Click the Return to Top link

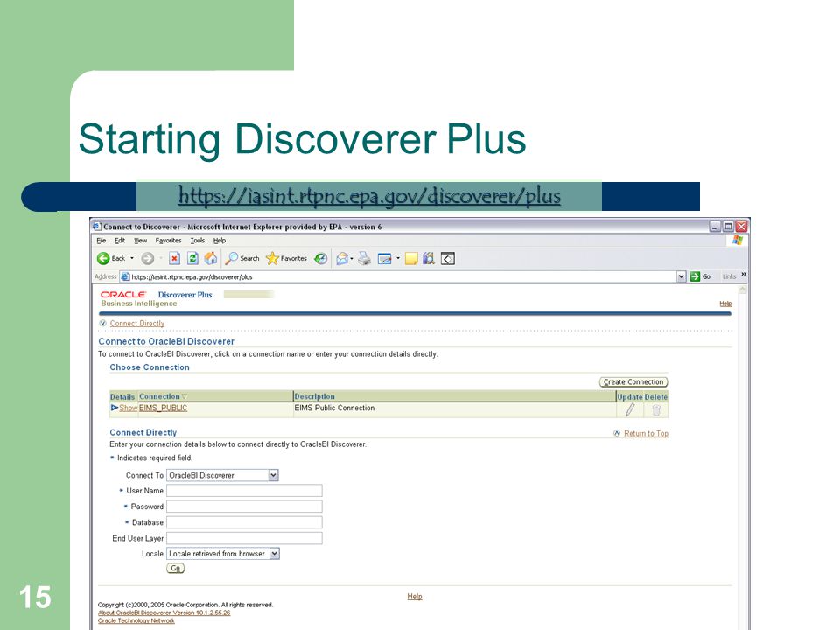coord(646,433)
